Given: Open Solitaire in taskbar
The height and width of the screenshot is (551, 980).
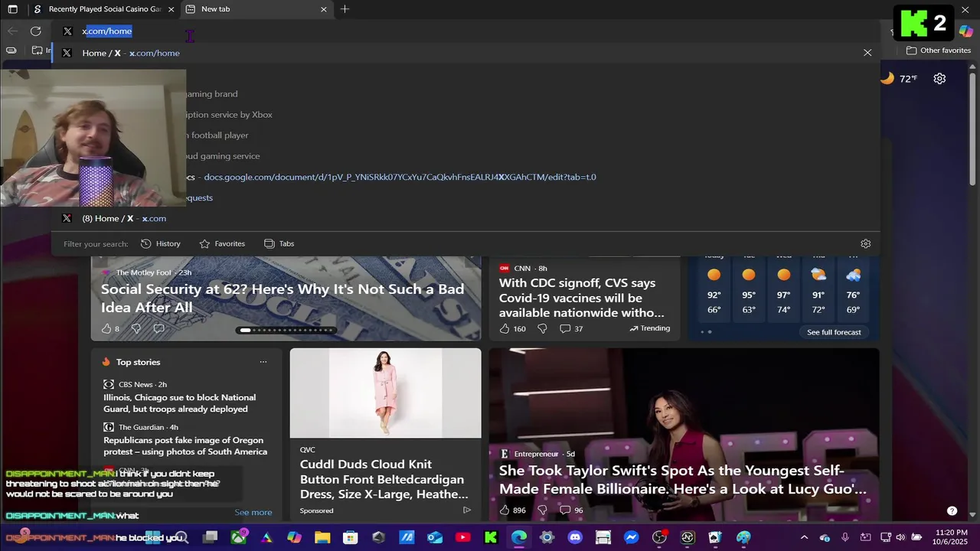Looking at the screenshot, I should [x=715, y=537].
